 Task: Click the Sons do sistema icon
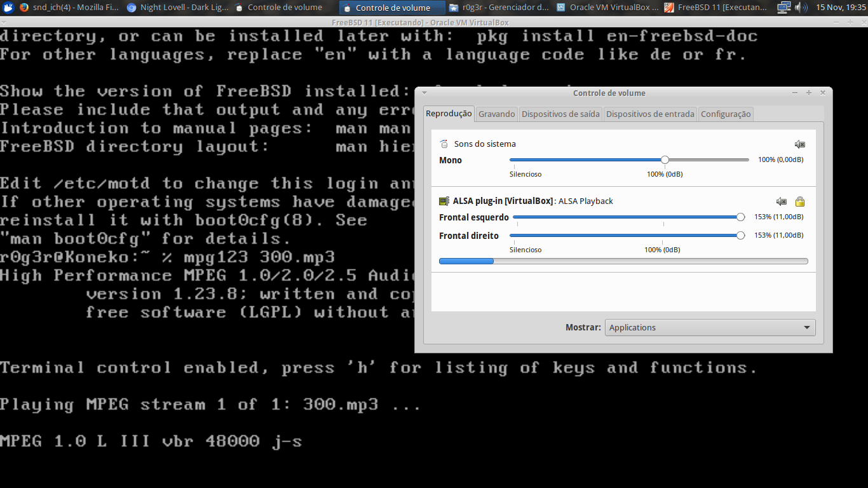[x=444, y=144]
